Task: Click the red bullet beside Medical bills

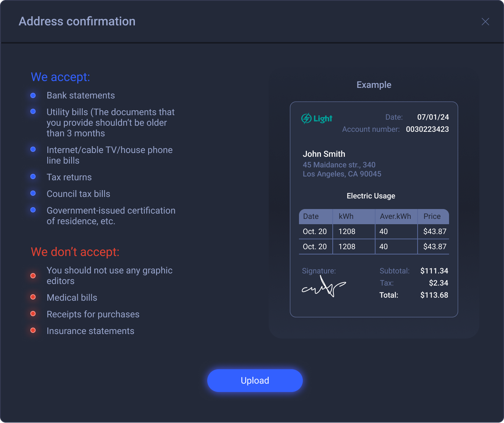Action: click(33, 297)
